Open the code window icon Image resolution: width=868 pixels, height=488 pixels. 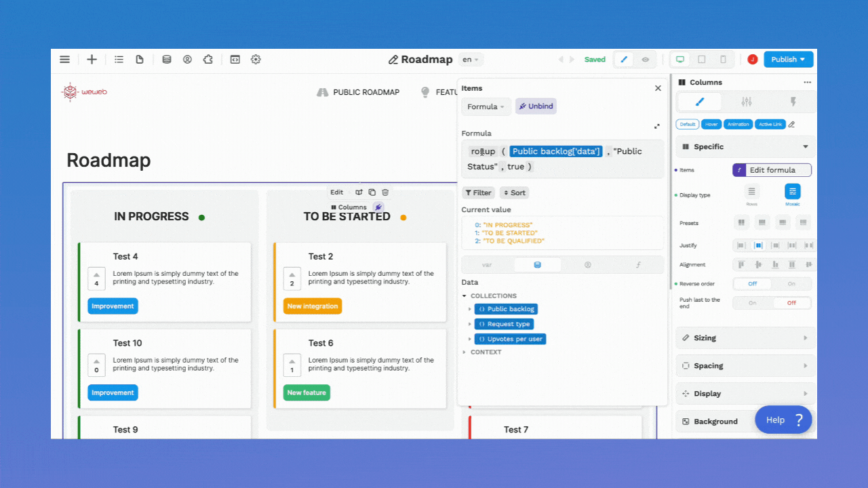[x=235, y=60]
